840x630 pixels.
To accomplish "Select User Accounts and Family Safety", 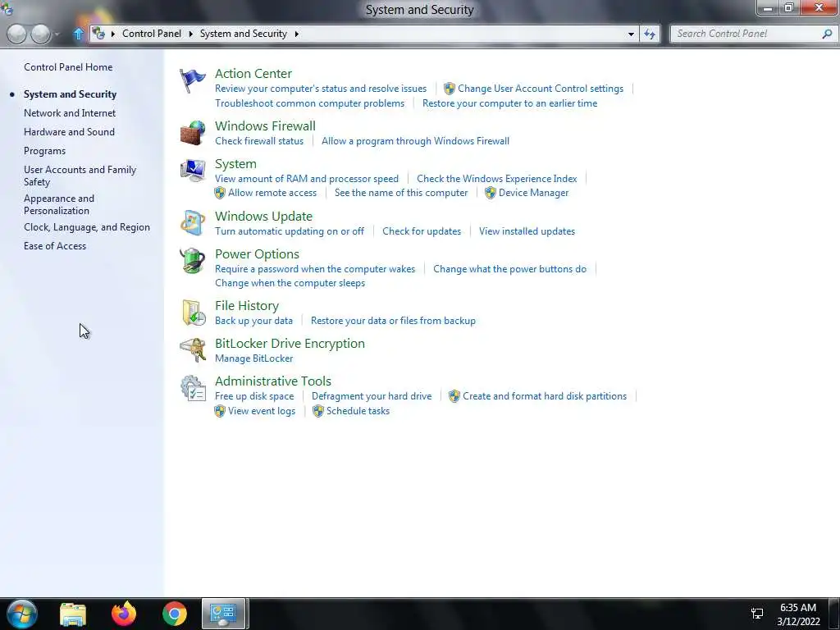I will click(80, 176).
